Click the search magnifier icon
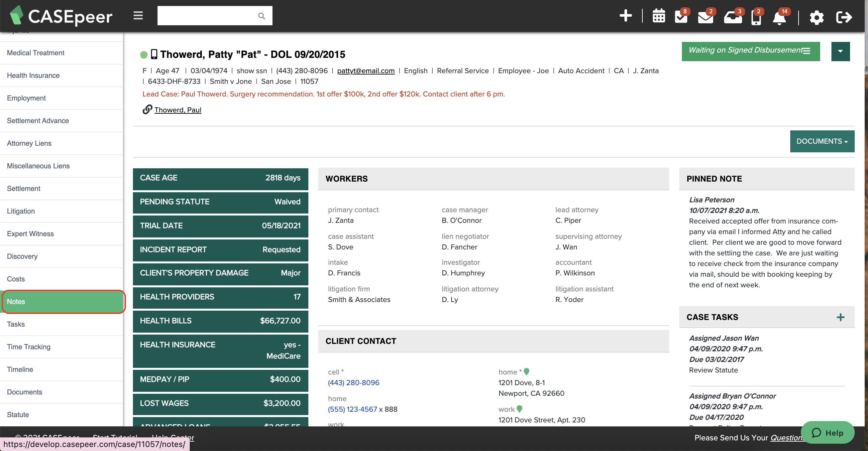Viewport: 868px width, 451px height. tap(262, 16)
